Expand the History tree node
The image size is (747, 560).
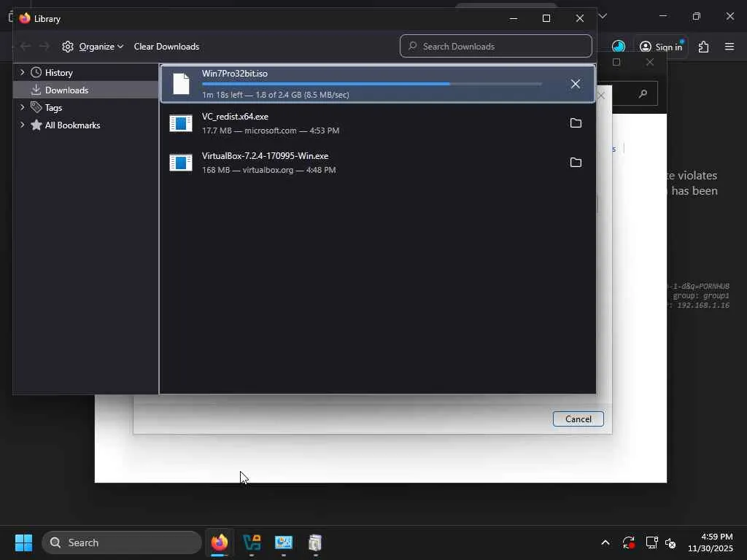coord(22,72)
